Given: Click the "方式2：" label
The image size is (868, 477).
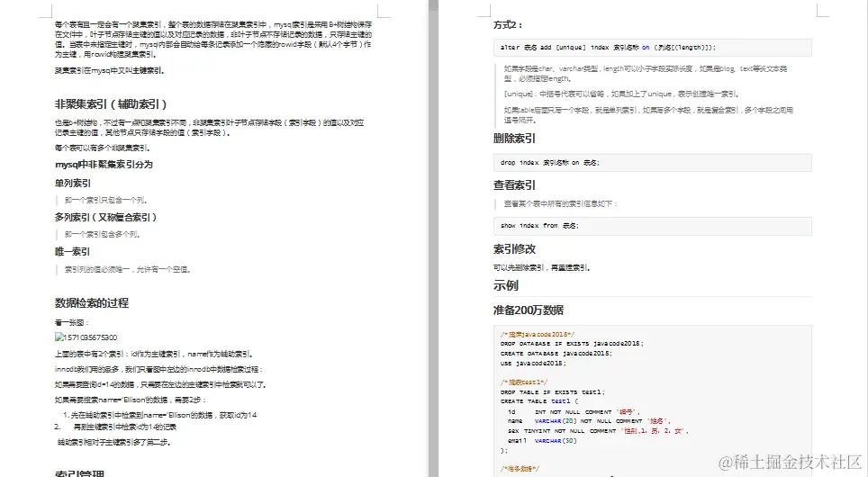Looking at the screenshot, I should click(508, 25).
